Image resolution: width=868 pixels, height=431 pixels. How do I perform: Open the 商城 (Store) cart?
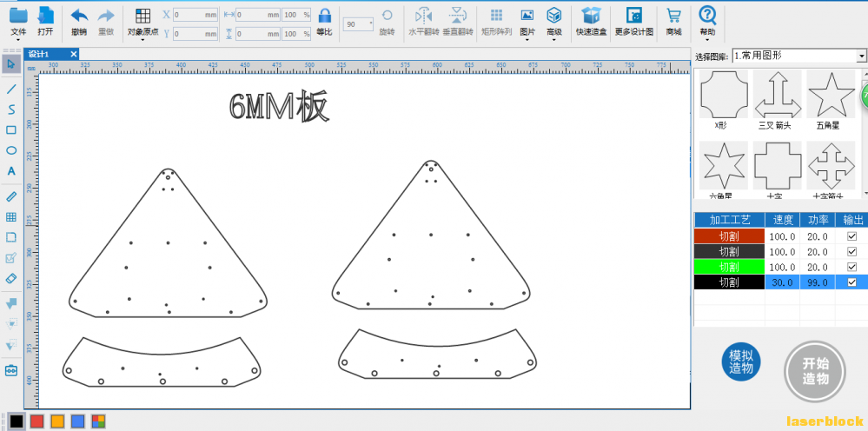point(673,21)
